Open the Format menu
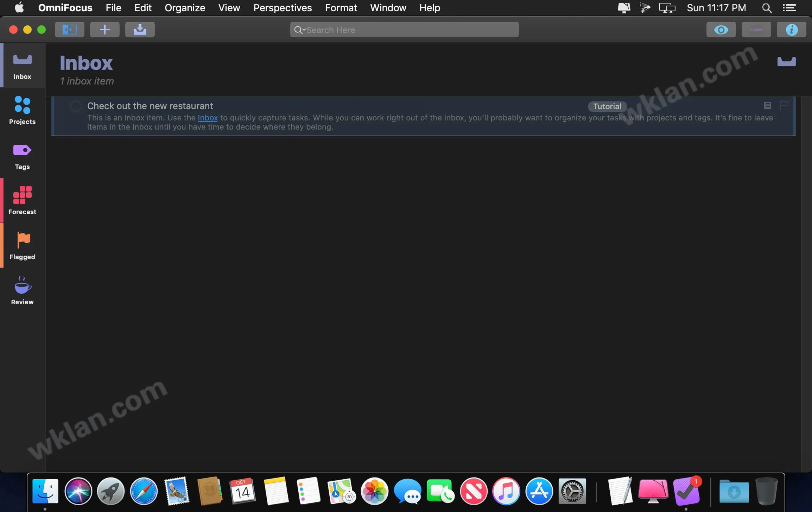This screenshot has height=512, width=812. coord(341,8)
